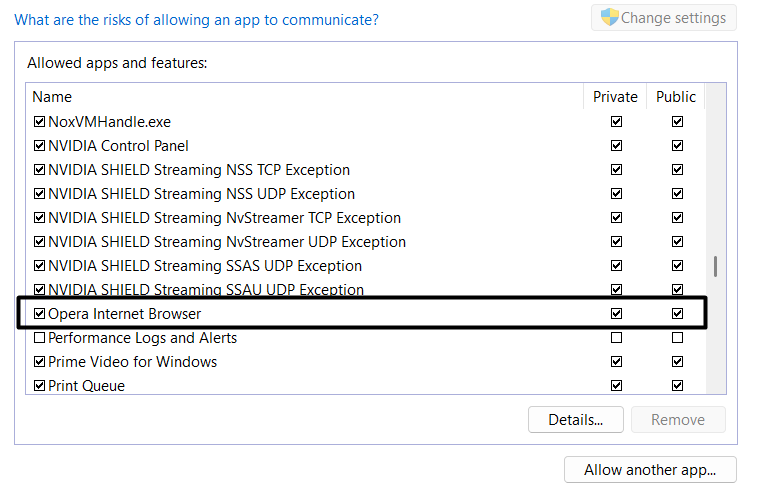The image size is (772, 492).
Task: Open the risks of allowing an app link
Action: coord(196,19)
